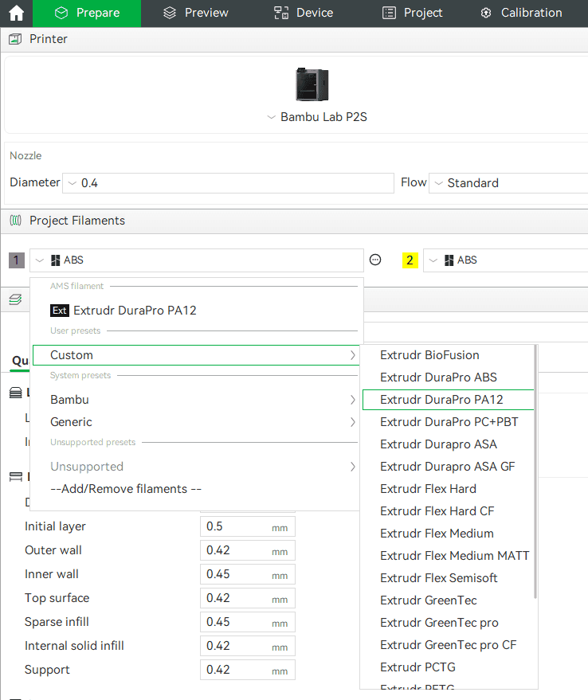Image resolution: width=588 pixels, height=700 pixels.
Task: Open the Calibration tab
Action: point(521,13)
